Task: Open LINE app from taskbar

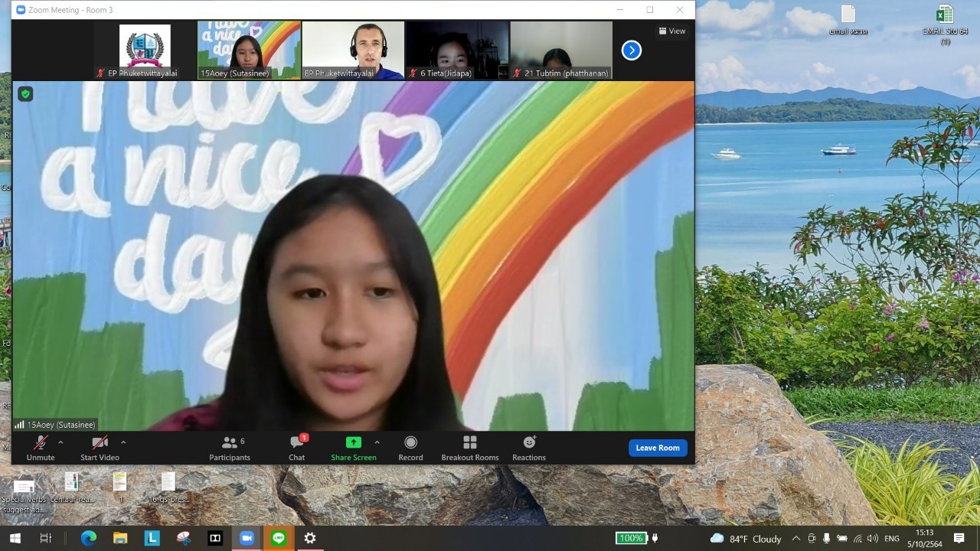Action: tap(278, 538)
